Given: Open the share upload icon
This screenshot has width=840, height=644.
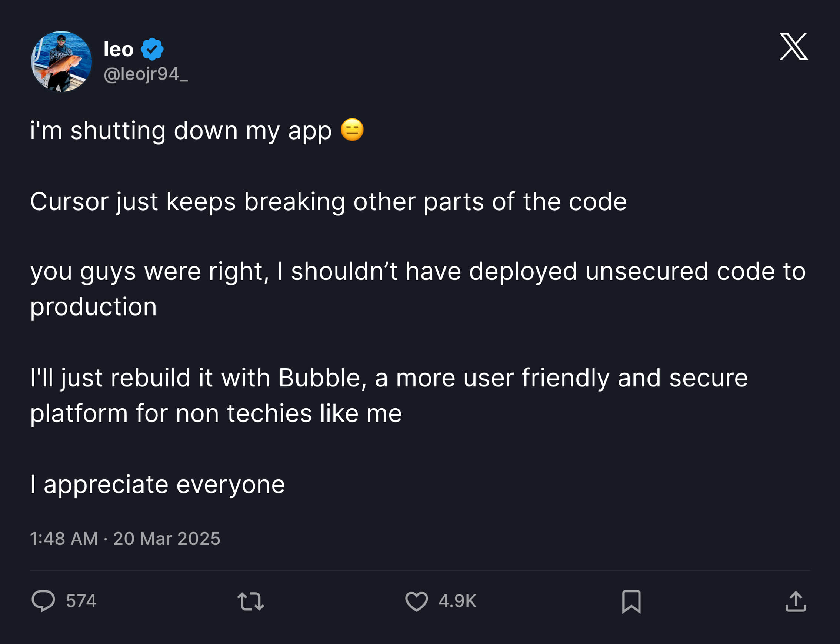Looking at the screenshot, I should click(x=796, y=601).
